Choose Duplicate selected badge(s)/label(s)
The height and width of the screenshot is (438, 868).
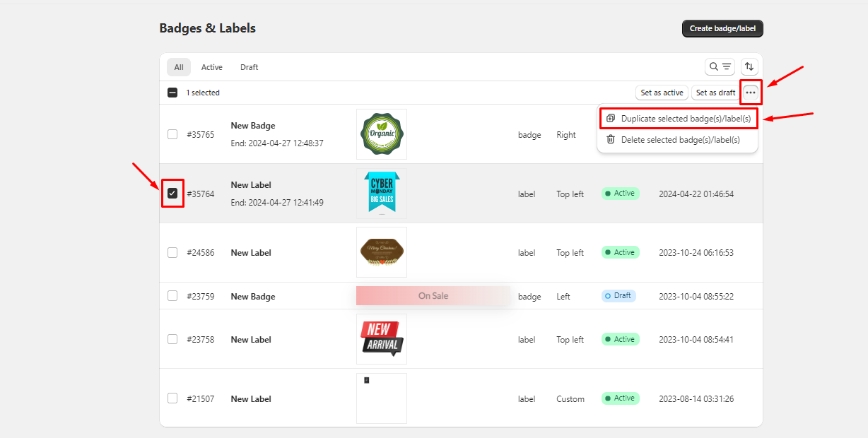click(x=686, y=119)
